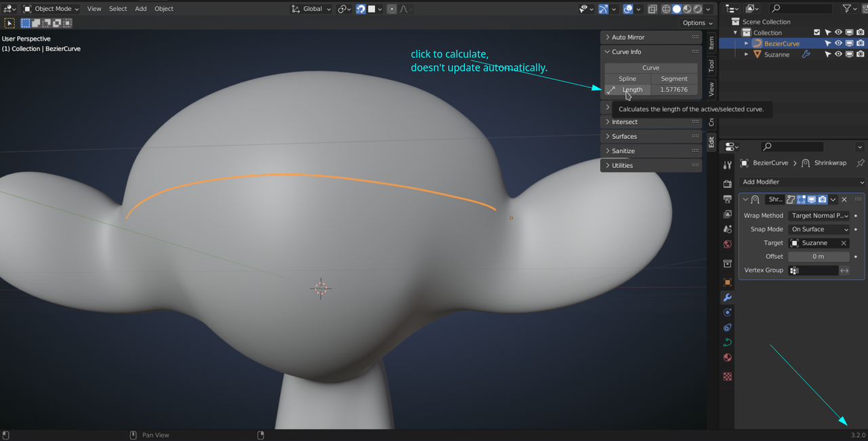This screenshot has width=868, height=441.
Task: Toggle Suzanne selectable arrow icon
Action: (x=827, y=54)
